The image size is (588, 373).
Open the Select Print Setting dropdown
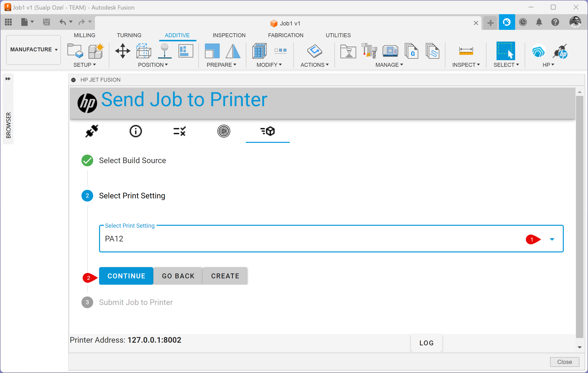[x=552, y=239]
